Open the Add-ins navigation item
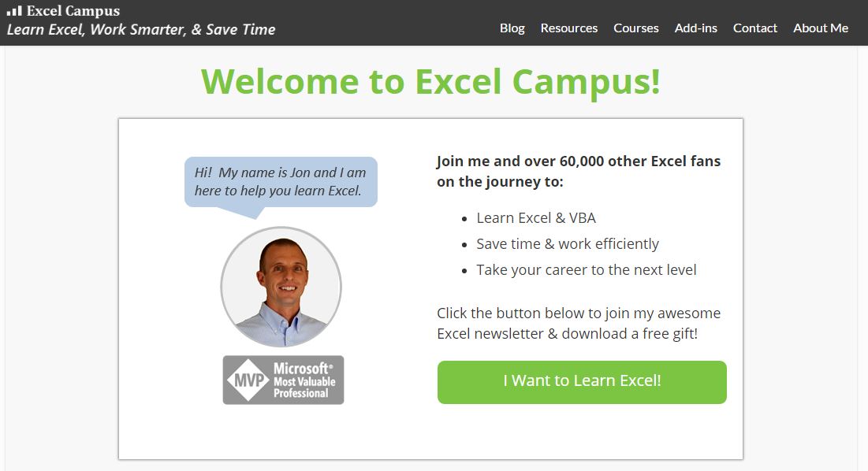This screenshot has width=868, height=471. pyautogui.click(x=695, y=28)
